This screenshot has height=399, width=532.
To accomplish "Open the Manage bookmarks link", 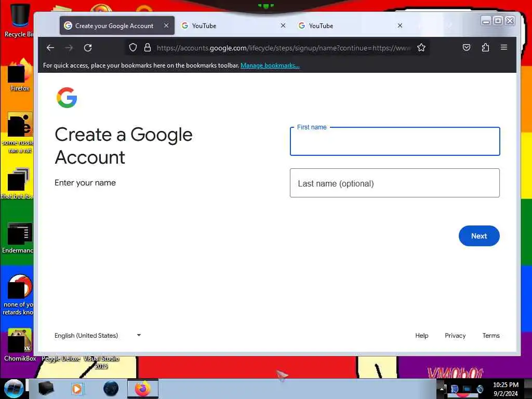I will 270,65.
